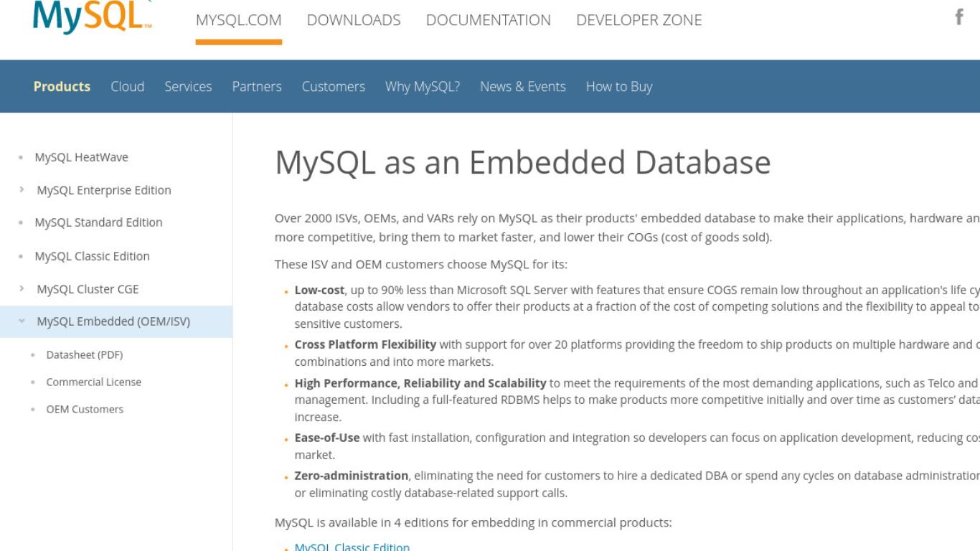Screen dimensions: 980x551
Task: Open the Commercial License link
Action: click(94, 382)
